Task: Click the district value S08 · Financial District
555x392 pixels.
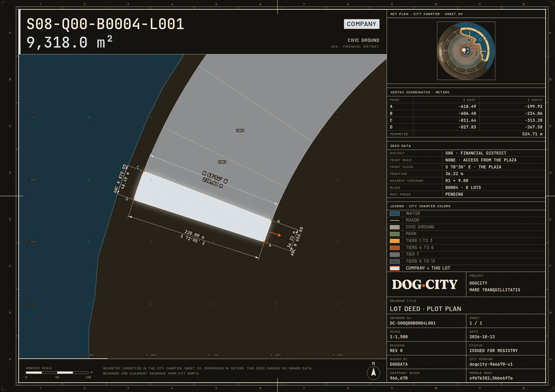Action: point(476,153)
